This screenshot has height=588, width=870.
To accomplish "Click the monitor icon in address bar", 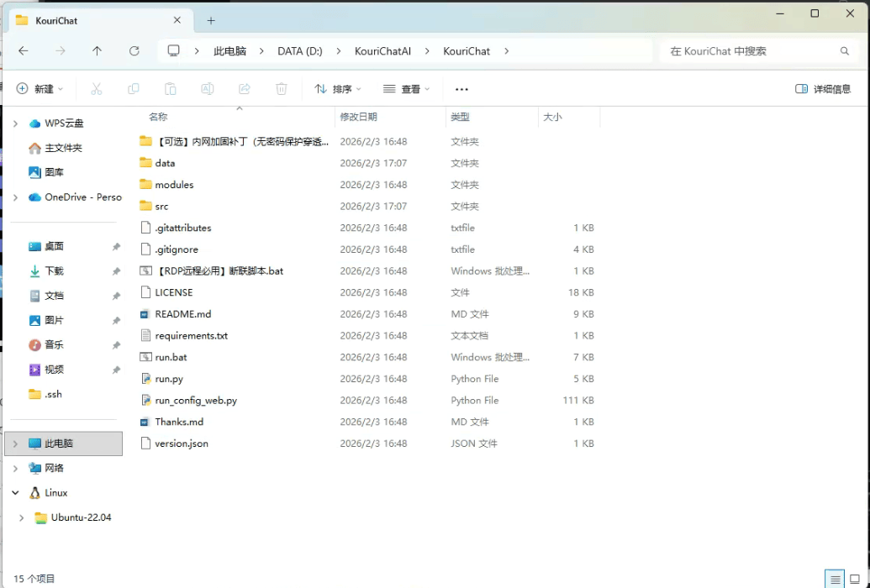I will click(x=174, y=51).
